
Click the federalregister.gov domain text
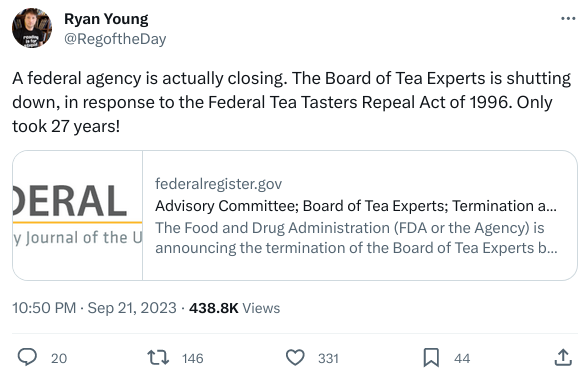(219, 184)
